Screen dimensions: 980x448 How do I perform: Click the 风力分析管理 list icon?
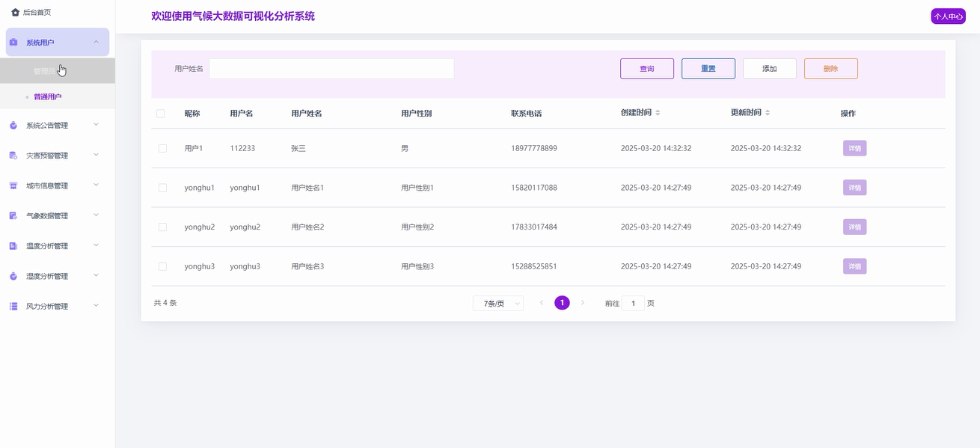(x=13, y=307)
